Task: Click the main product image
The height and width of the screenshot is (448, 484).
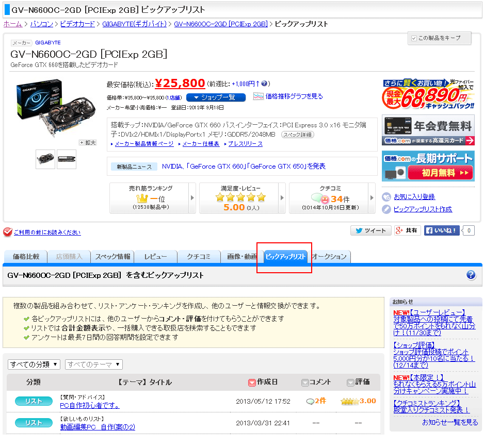Action: 56,108
